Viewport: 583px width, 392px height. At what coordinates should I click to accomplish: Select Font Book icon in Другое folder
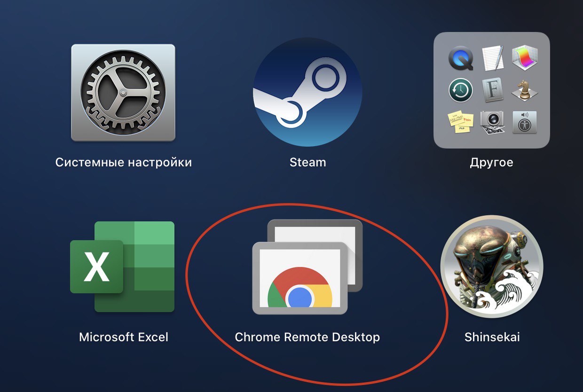[x=492, y=90]
